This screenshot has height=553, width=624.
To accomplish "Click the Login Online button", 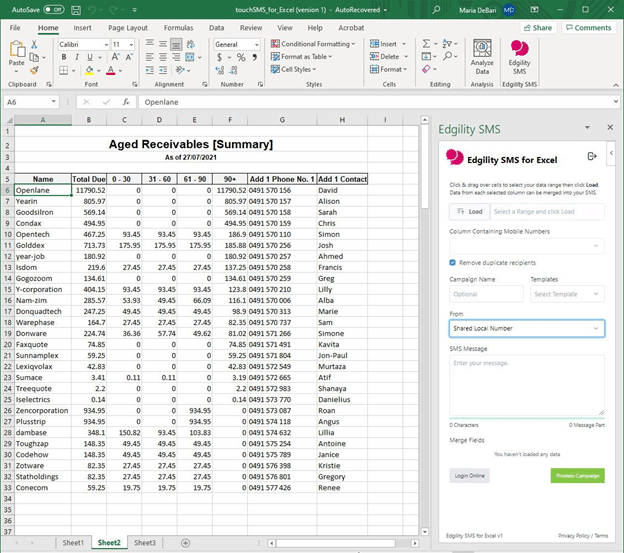I will (x=469, y=475).
